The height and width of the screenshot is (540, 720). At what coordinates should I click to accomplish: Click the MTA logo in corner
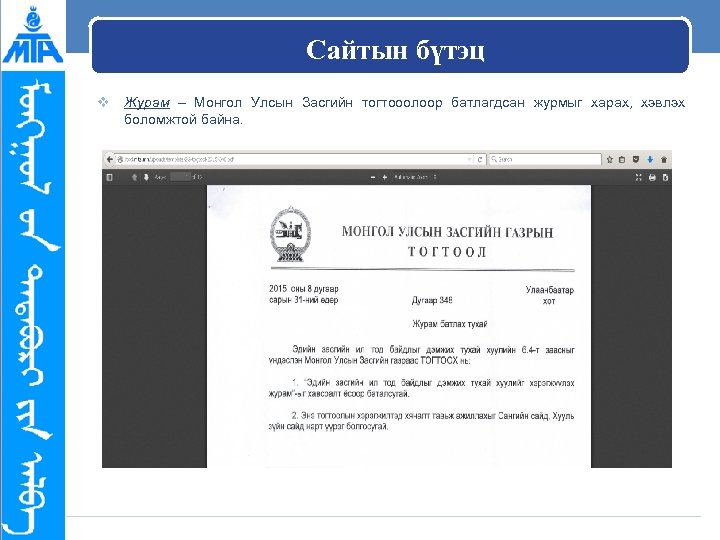(32, 34)
